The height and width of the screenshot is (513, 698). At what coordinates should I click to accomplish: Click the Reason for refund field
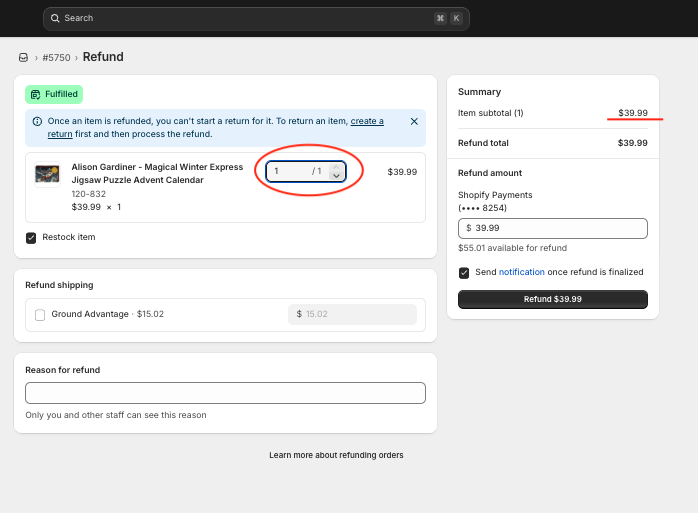pos(225,393)
